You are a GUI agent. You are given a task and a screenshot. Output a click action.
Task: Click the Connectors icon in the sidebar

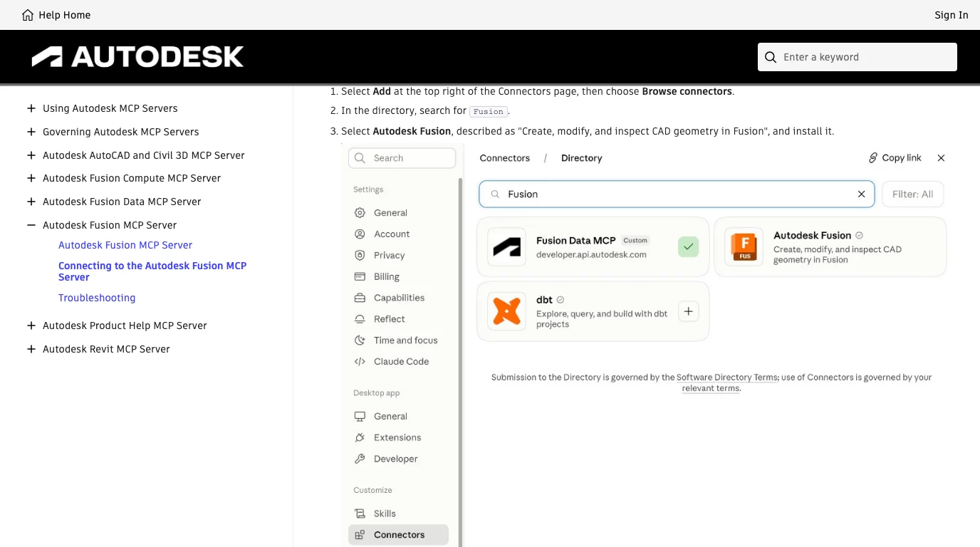point(360,535)
